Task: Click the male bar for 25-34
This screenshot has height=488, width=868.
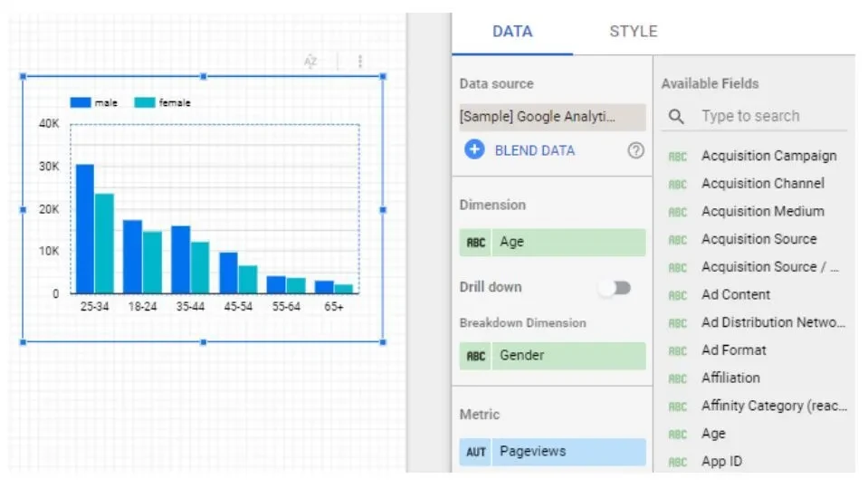Action: coord(85,229)
